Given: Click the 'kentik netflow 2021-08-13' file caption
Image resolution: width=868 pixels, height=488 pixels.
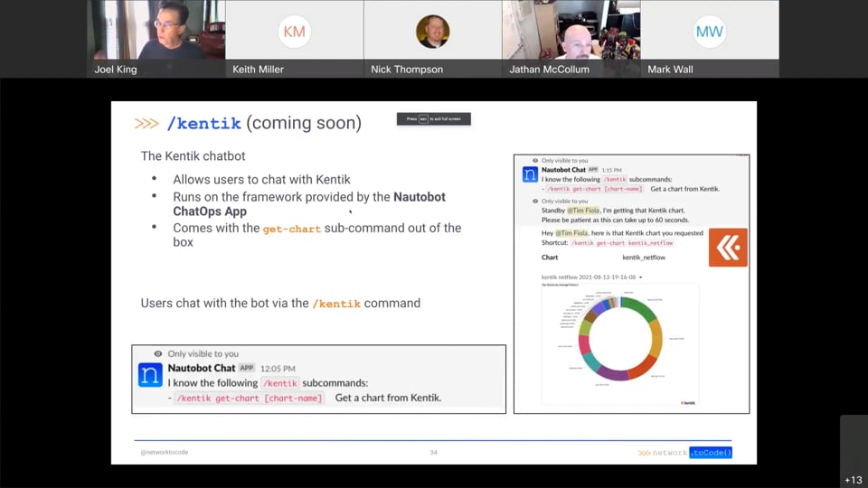Looking at the screenshot, I should pos(589,277).
